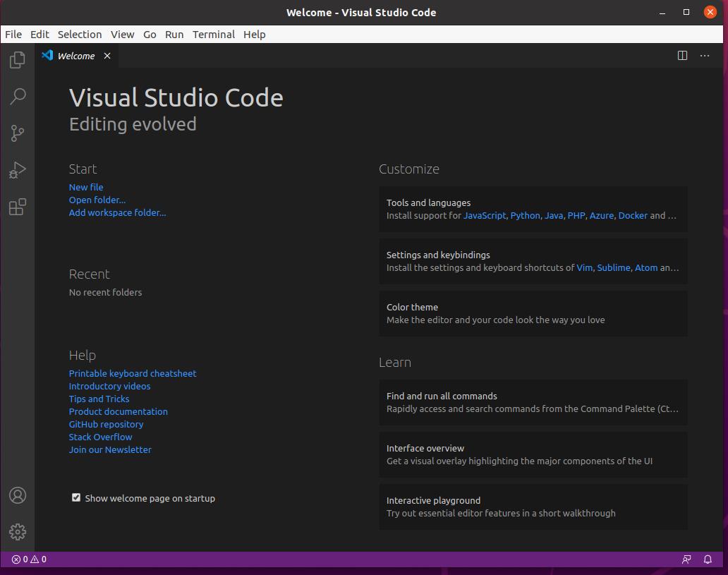Install Python support link
728x575 pixels.
525,215
